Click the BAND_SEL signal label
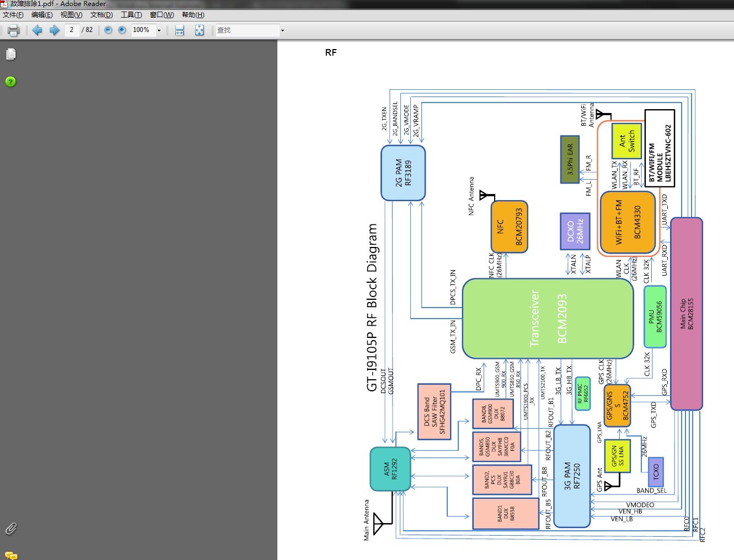The height and width of the screenshot is (560, 734). tap(652, 491)
